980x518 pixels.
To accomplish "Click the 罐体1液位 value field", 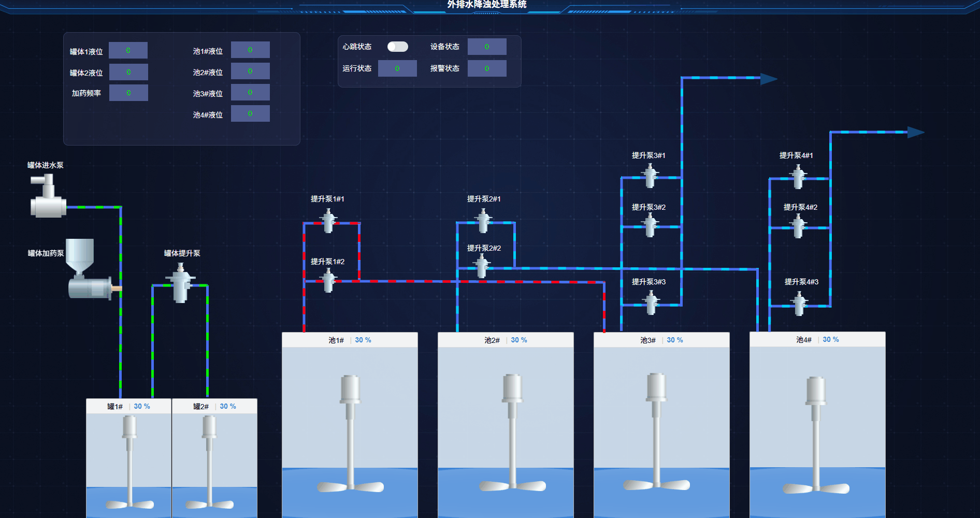I will [x=128, y=51].
